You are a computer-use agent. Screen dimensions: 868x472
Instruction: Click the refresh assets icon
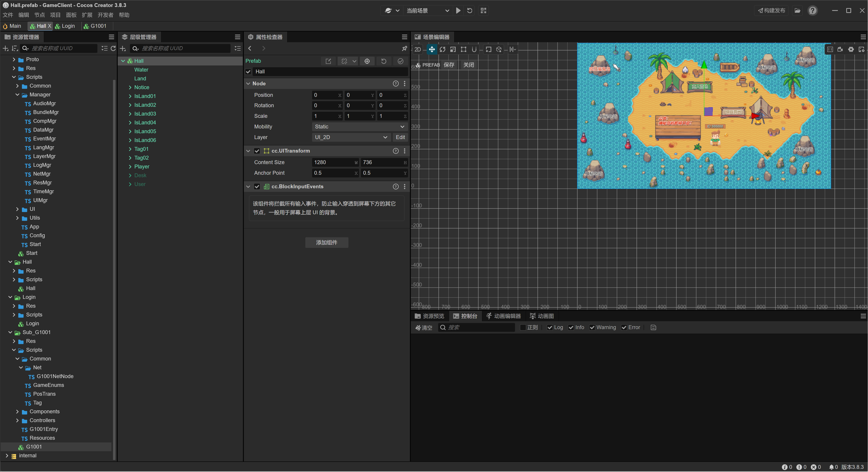point(113,49)
